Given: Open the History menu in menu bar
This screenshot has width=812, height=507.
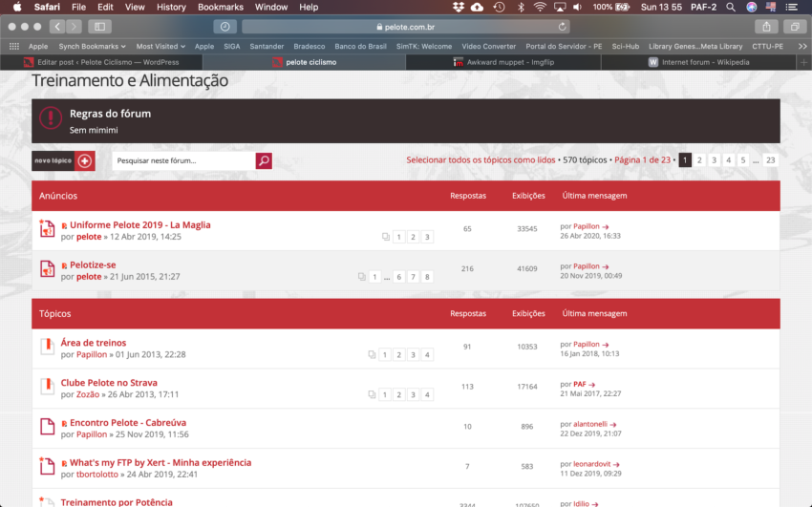Looking at the screenshot, I should (x=171, y=7).
